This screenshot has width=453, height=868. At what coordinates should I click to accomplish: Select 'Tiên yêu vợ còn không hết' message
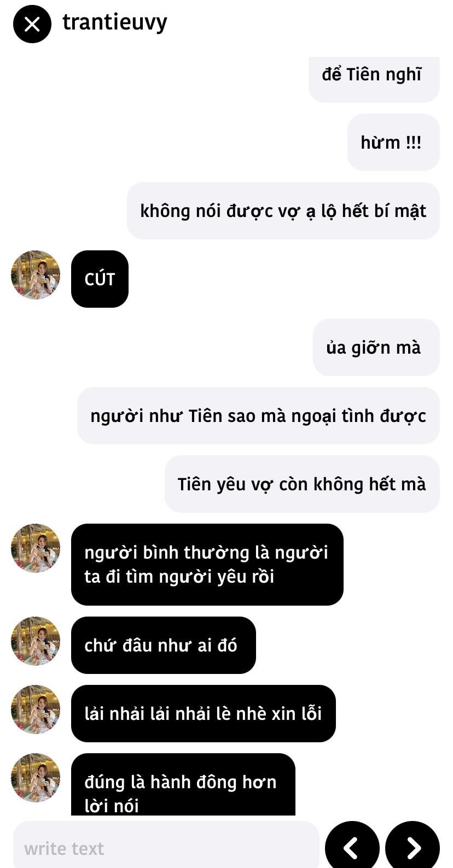click(302, 484)
